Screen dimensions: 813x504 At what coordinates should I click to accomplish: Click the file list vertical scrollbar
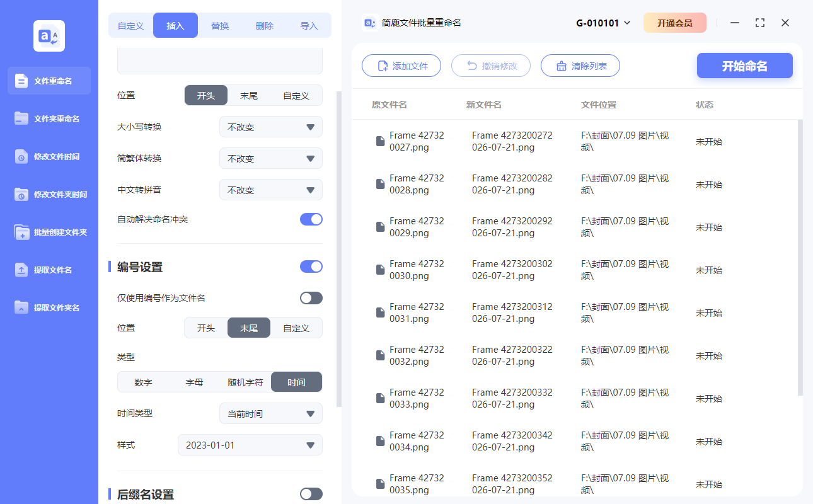pos(800,257)
